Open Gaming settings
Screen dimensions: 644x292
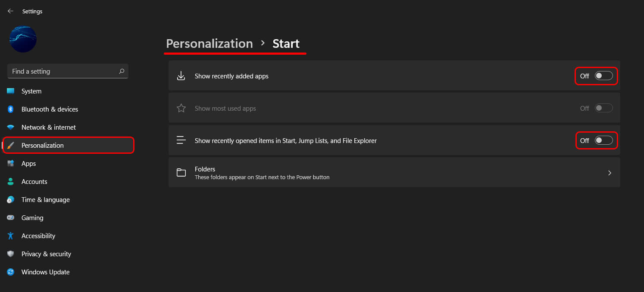coord(32,218)
